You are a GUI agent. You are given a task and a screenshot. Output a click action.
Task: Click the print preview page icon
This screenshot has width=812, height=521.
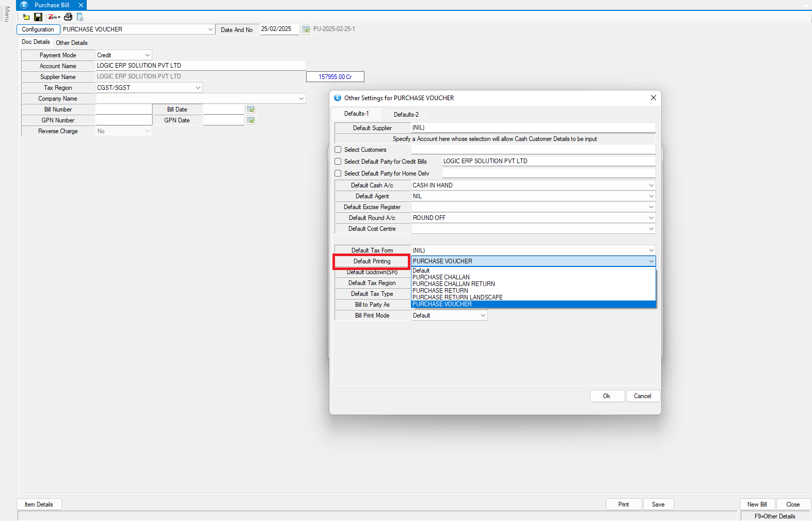80,17
